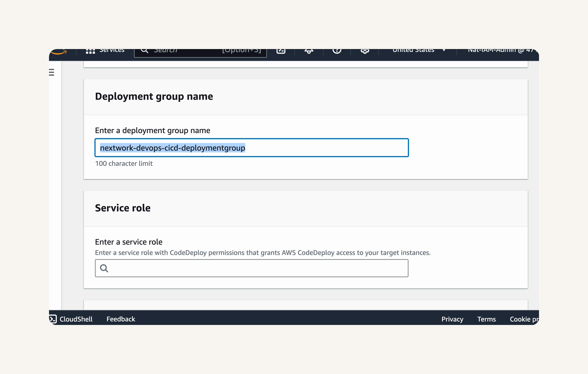
Task: Click the deployment group name field
Action: pyautogui.click(x=252, y=148)
